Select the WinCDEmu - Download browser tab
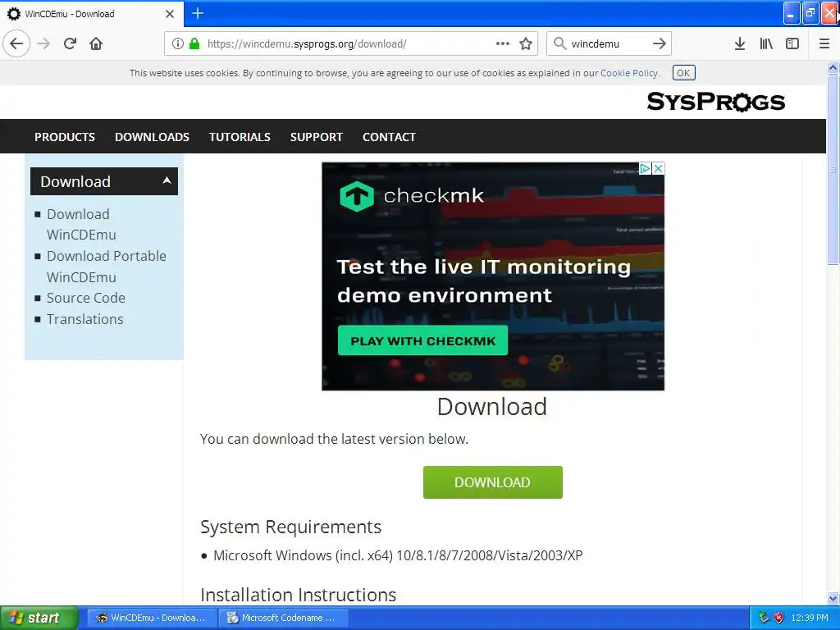The height and width of the screenshot is (630, 840). [91, 14]
